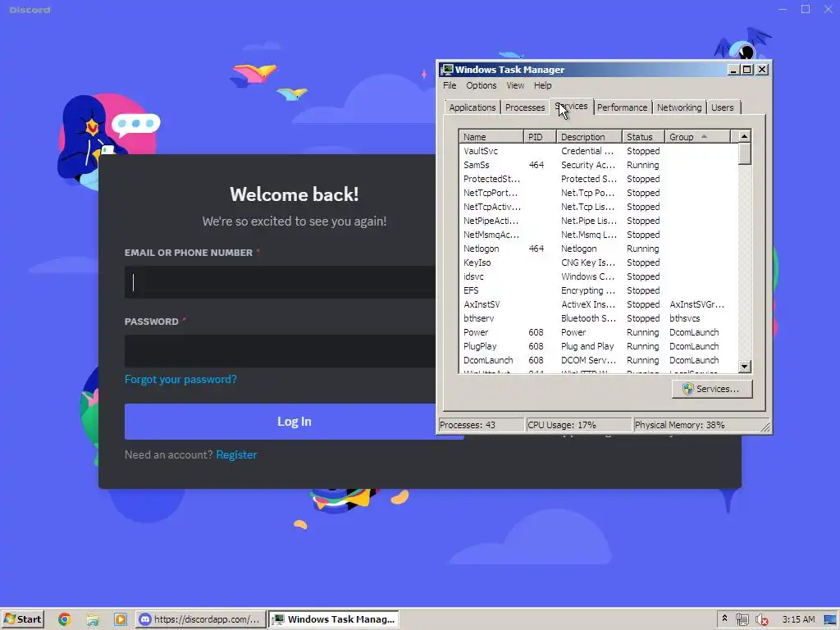Open the View menu in Task Manager
The height and width of the screenshot is (630, 840).
tap(515, 85)
